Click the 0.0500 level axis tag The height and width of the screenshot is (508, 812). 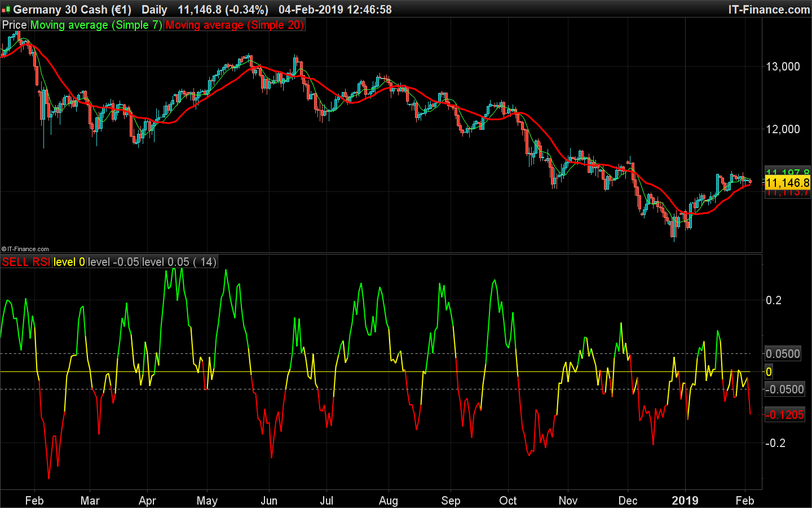(x=783, y=354)
